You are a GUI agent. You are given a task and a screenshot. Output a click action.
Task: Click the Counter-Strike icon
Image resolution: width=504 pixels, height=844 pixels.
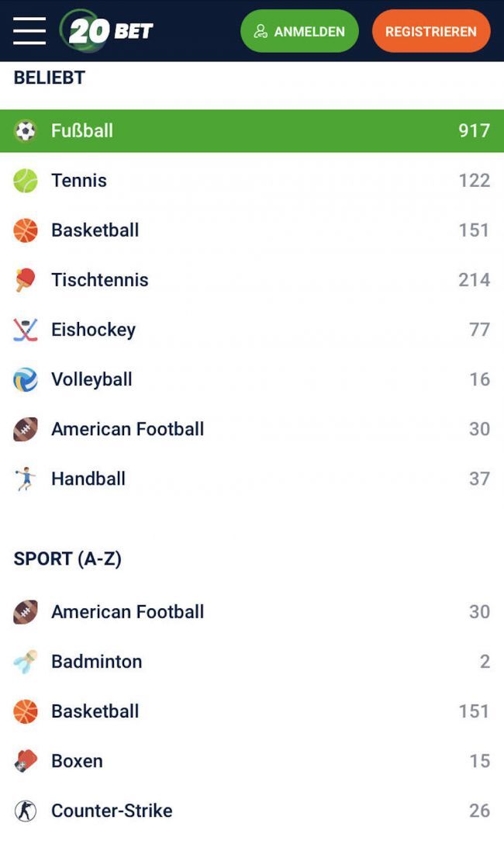tap(26, 811)
